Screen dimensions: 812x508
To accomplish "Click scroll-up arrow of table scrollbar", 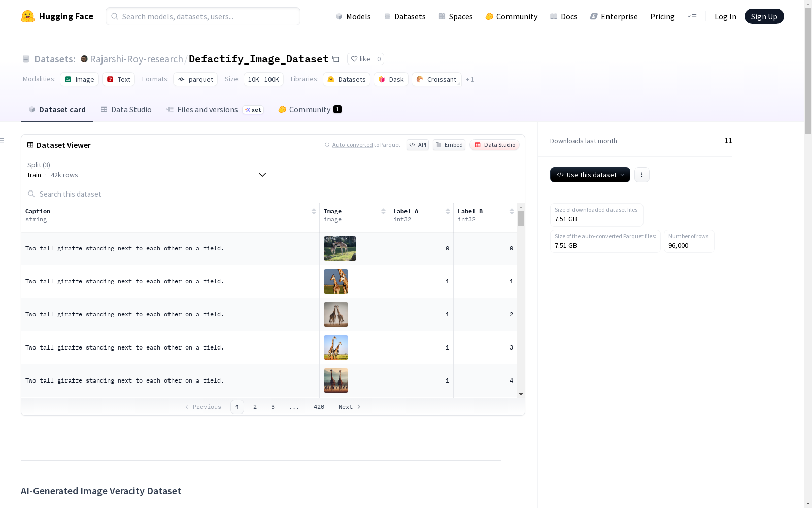I will (x=521, y=207).
